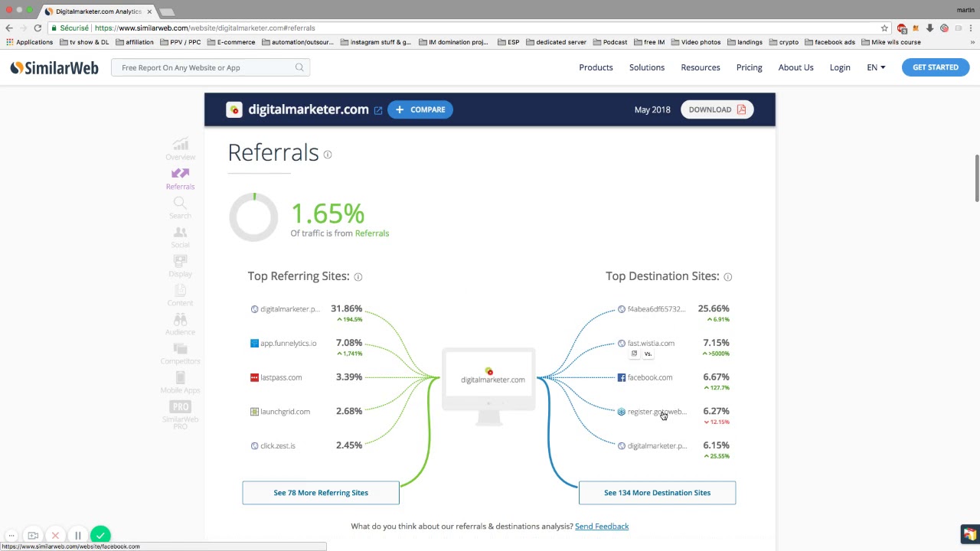Click the GET STARTED button
The height and width of the screenshot is (551, 980).
(936, 67)
